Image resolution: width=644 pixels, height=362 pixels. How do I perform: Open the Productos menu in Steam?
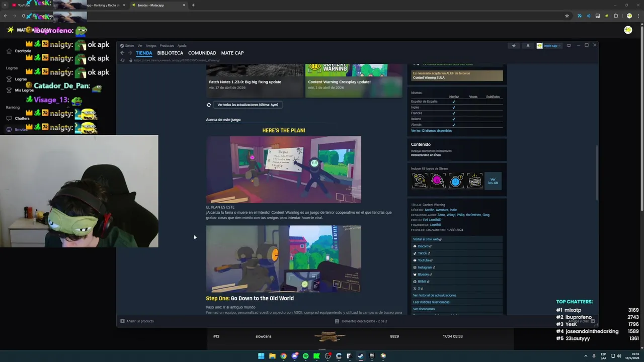(167, 46)
